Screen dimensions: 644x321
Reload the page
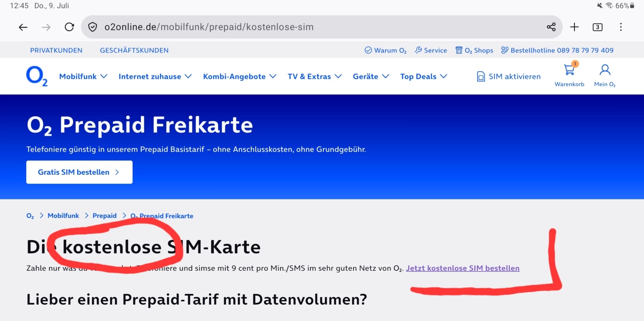pyautogui.click(x=69, y=27)
